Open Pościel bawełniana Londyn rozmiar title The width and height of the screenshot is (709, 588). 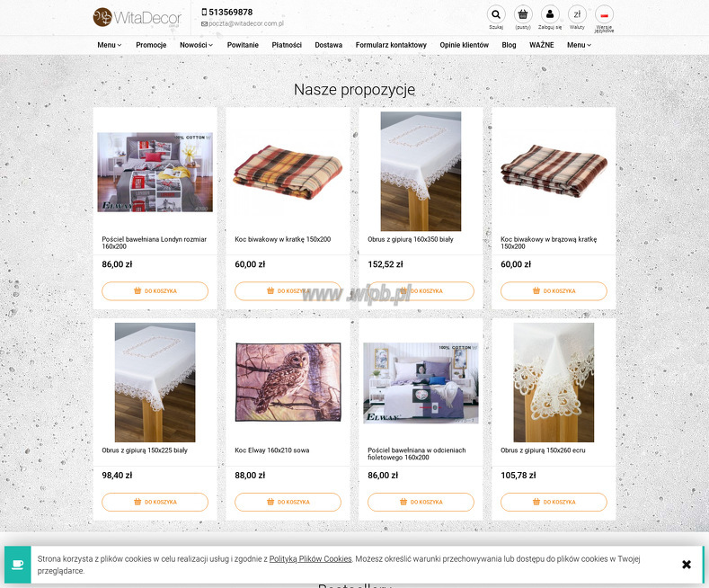point(155,243)
